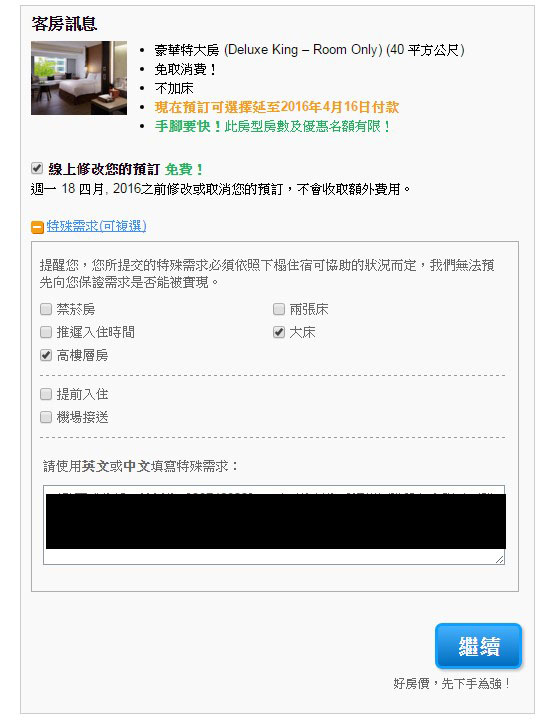The image size is (558, 722).
Task: Click the 特殊需求(可複選) link
Action: 96,226
